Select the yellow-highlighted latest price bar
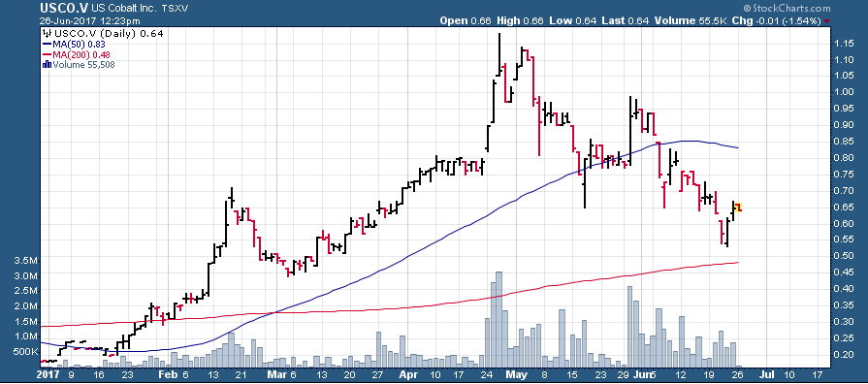 point(738,208)
